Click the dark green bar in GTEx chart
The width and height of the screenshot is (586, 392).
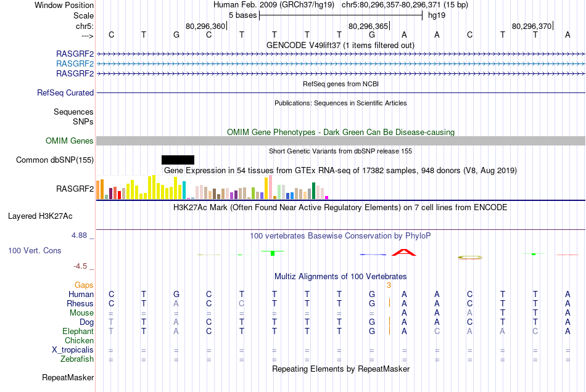[313, 191]
